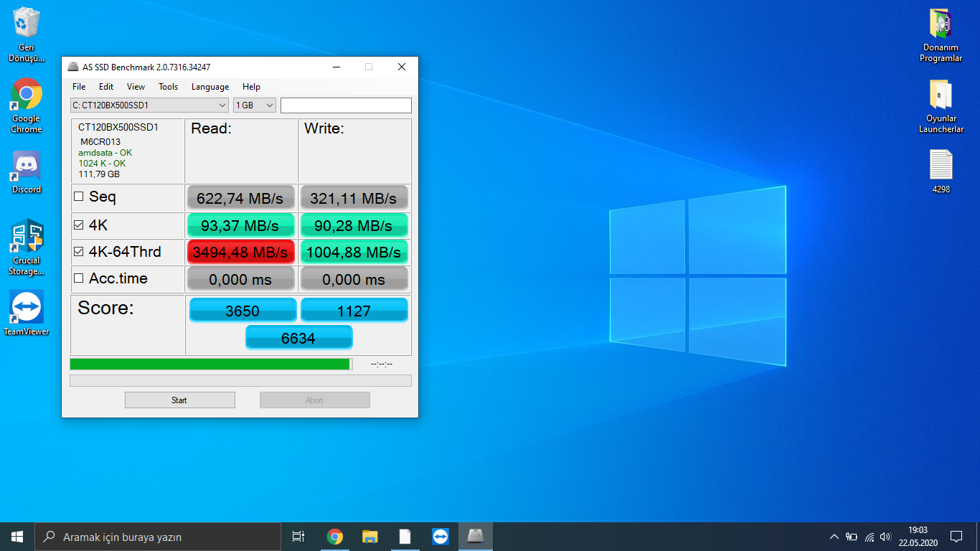Open the Wi-Fi network tray icon
Image resolution: width=980 pixels, height=551 pixels.
pyautogui.click(x=869, y=537)
